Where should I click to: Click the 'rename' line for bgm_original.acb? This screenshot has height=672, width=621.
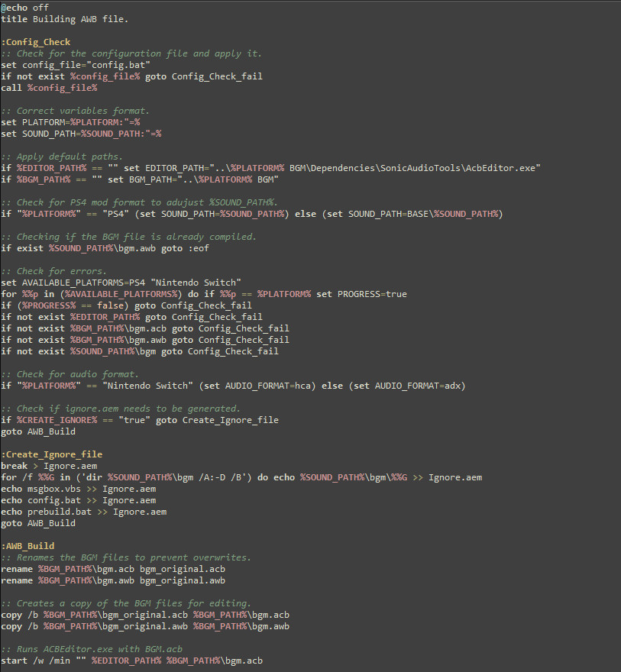[x=113, y=569]
